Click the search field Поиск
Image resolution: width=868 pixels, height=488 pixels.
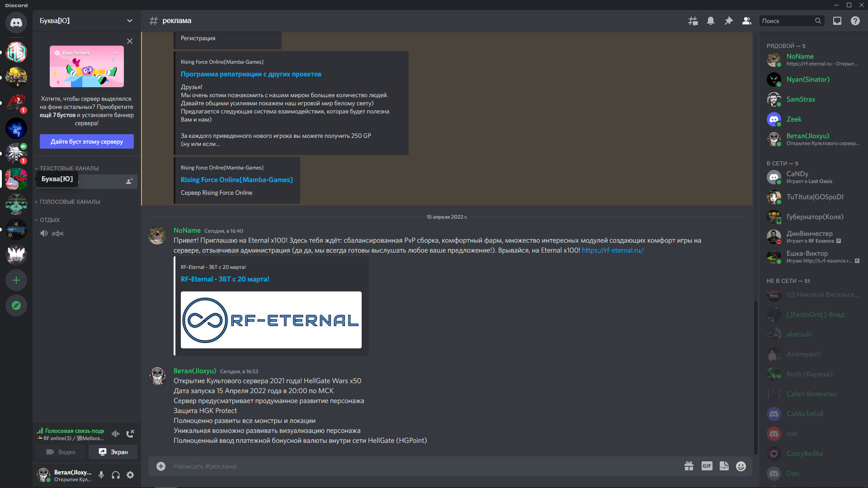(x=792, y=21)
